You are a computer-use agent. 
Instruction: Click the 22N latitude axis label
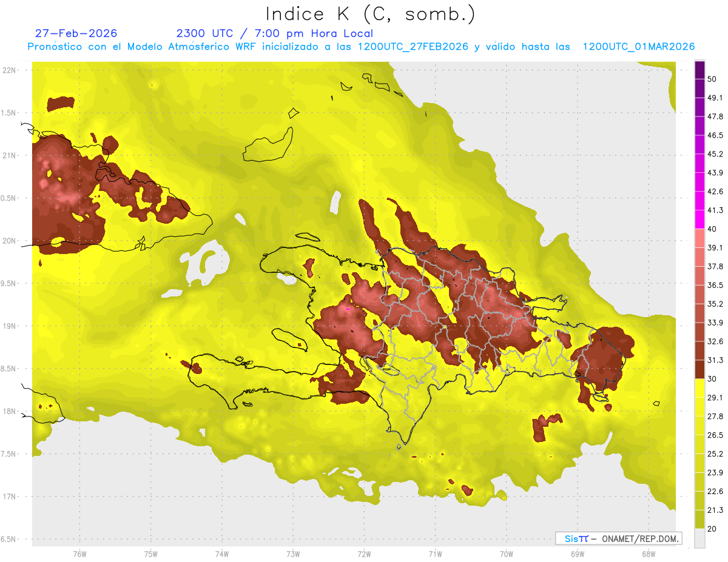click(9, 70)
